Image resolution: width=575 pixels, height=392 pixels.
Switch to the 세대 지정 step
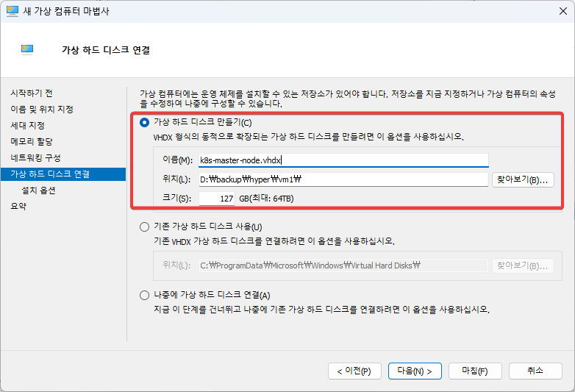(27, 126)
